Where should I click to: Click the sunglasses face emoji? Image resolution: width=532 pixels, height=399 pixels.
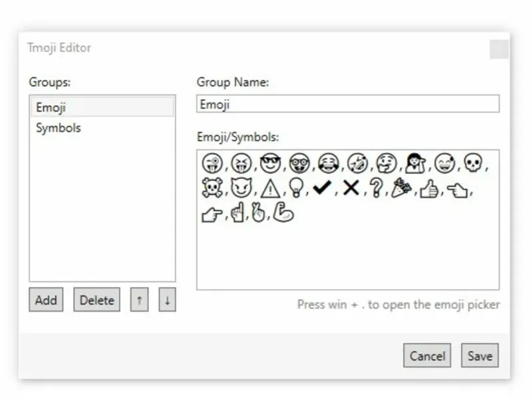click(x=271, y=164)
